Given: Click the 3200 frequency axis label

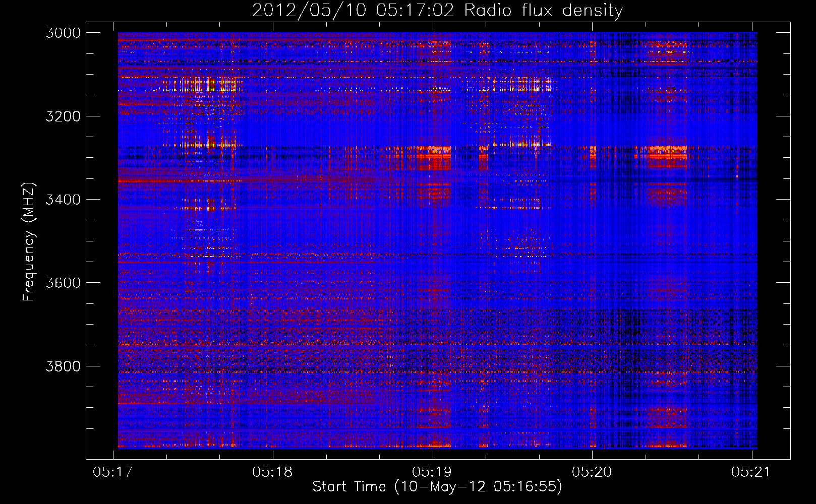Looking at the screenshot, I should click(63, 116).
